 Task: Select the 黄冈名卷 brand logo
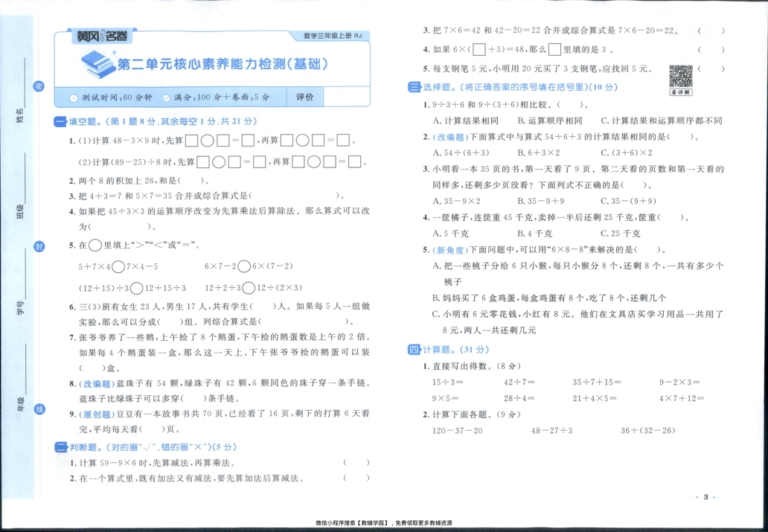pos(103,35)
